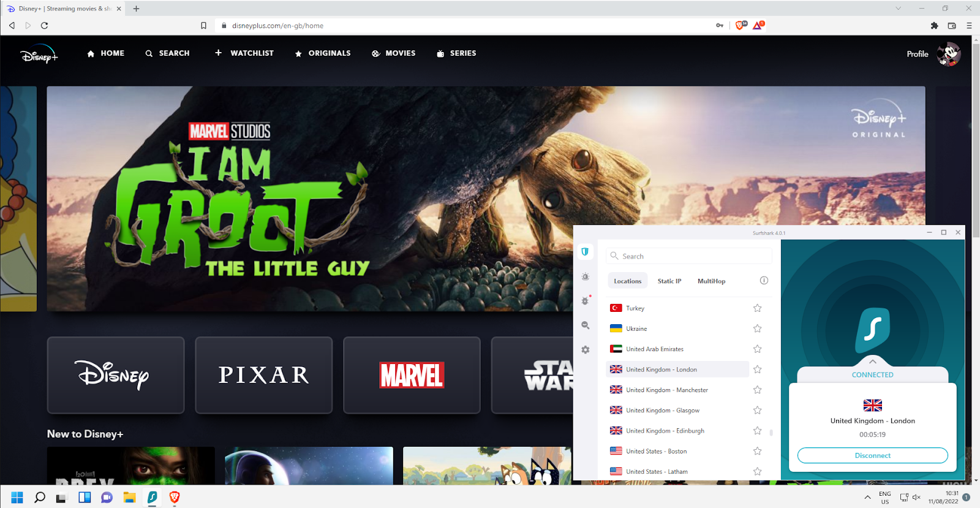Browse Disney+ SERIES
The width and height of the screenshot is (980, 508).
(456, 53)
